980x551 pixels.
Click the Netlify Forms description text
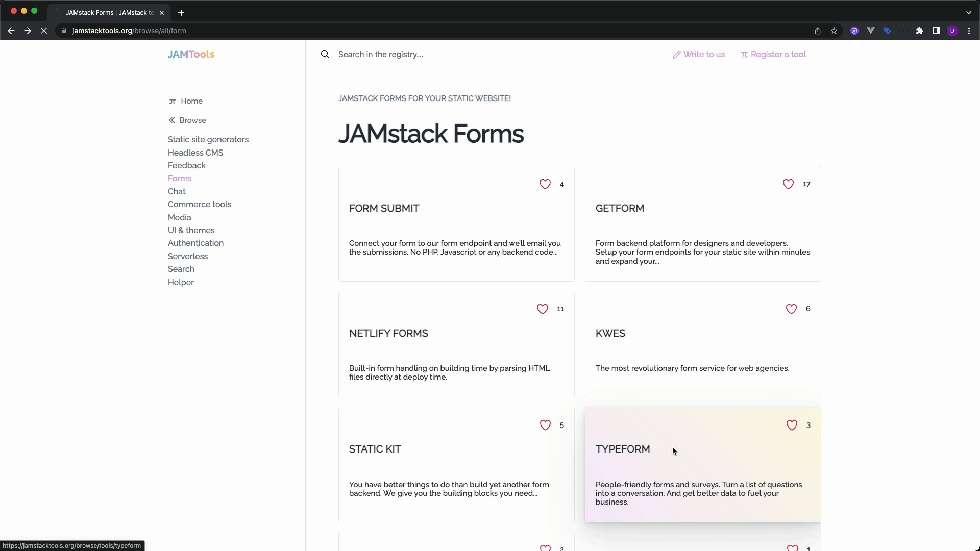point(449,372)
